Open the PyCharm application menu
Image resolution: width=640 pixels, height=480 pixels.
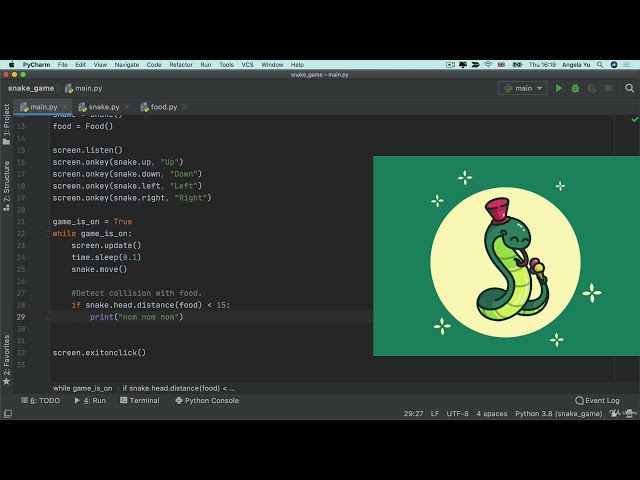[36, 64]
